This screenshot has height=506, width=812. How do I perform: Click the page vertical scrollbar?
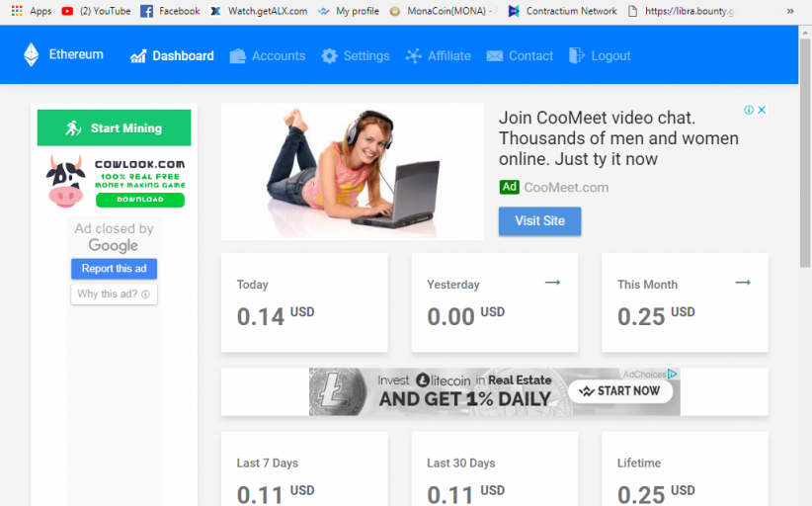click(804, 148)
